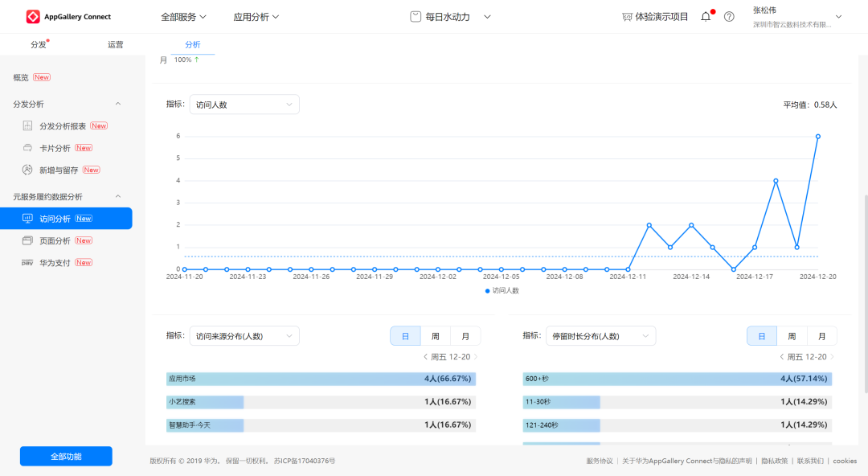Switch to the 分发 tab
The width and height of the screenshot is (868, 476).
coord(39,45)
